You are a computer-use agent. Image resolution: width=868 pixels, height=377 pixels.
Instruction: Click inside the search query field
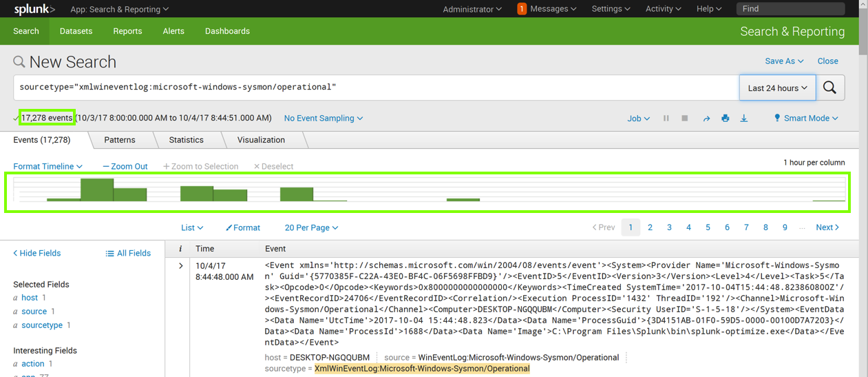click(372, 88)
